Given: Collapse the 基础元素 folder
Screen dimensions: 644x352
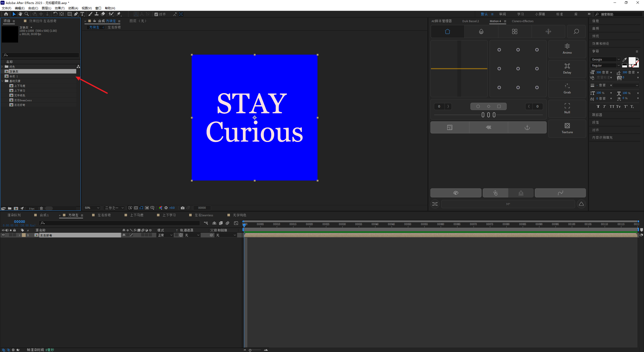Looking at the screenshot, I should 3,81.
